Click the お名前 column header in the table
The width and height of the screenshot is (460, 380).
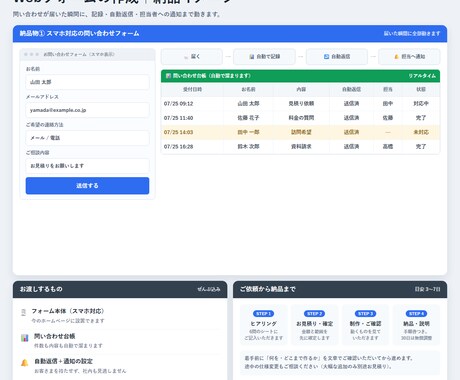point(248,89)
